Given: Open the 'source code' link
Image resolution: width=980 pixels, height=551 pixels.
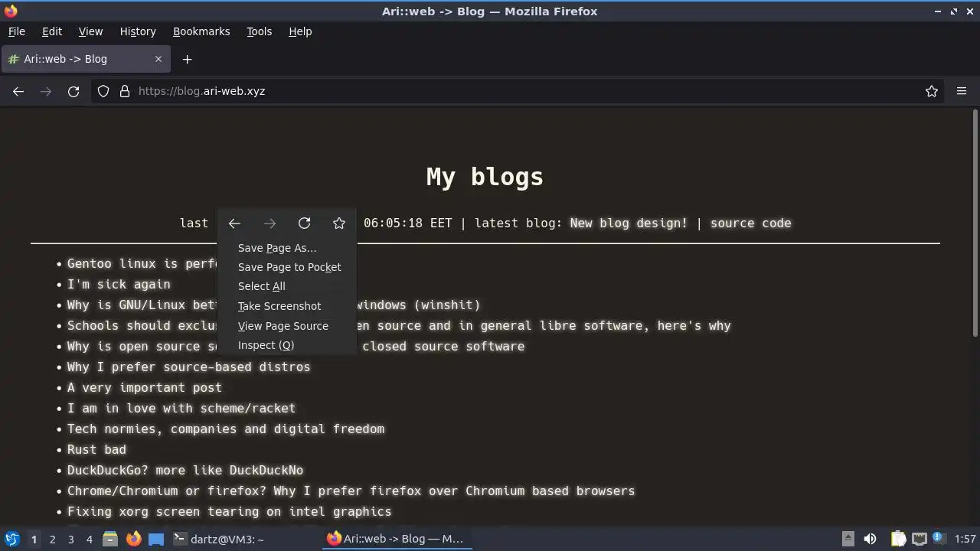Looking at the screenshot, I should pos(750,223).
